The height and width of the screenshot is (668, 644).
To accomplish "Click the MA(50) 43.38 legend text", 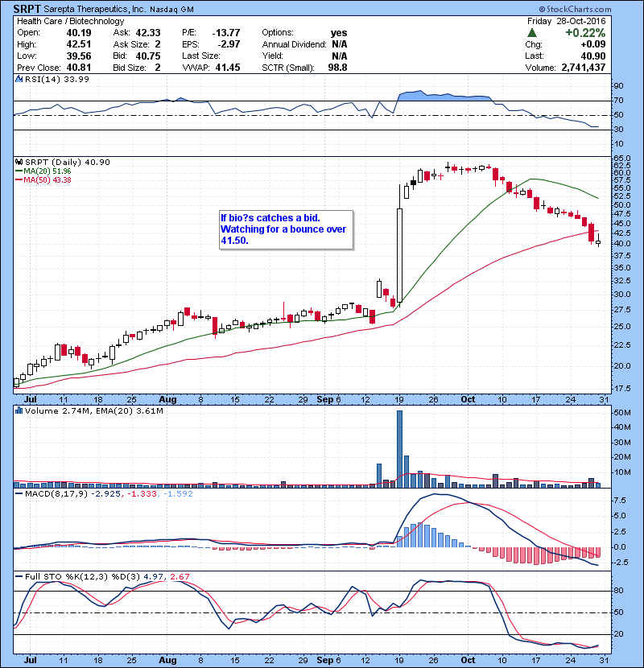I will point(47,179).
